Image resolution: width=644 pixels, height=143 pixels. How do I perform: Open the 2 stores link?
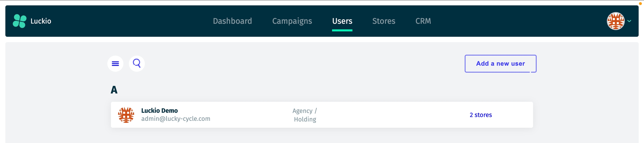coord(480,115)
